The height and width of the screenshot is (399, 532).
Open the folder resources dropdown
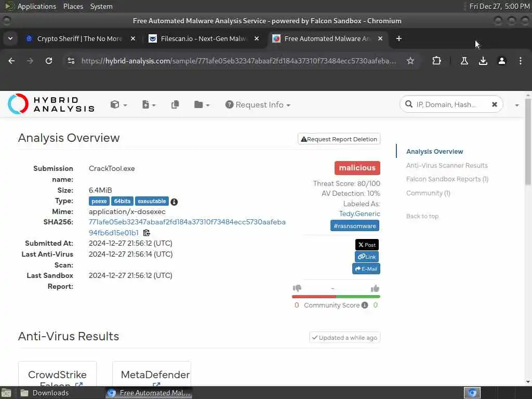pos(202,104)
